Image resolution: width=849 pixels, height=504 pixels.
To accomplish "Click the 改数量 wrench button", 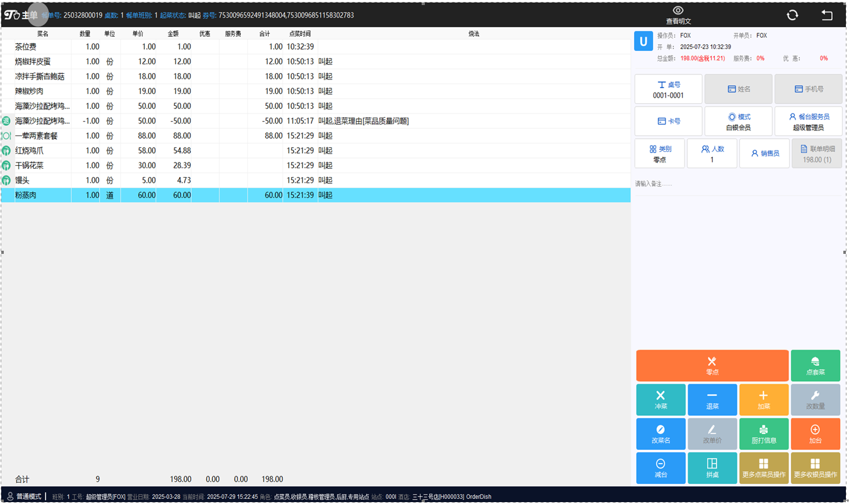I will (x=816, y=399).
